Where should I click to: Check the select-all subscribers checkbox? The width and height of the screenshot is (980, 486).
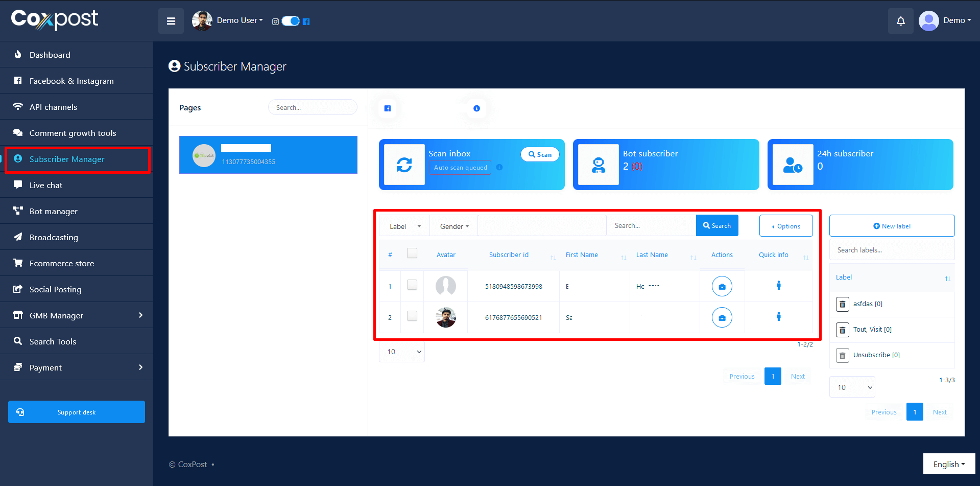412,253
